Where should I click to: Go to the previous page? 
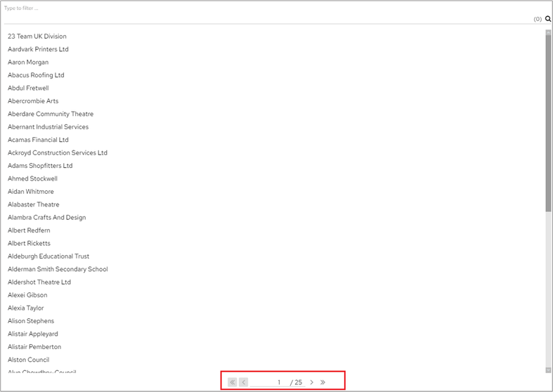click(x=243, y=382)
